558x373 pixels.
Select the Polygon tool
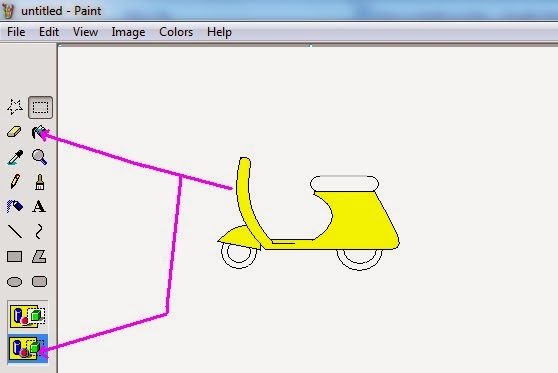39,256
